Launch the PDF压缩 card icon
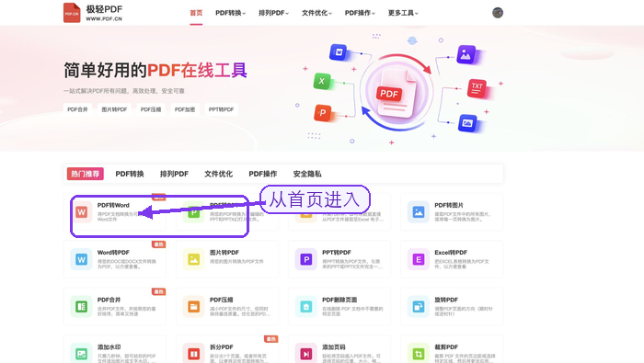644x363 pixels. pyautogui.click(x=193, y=306)
